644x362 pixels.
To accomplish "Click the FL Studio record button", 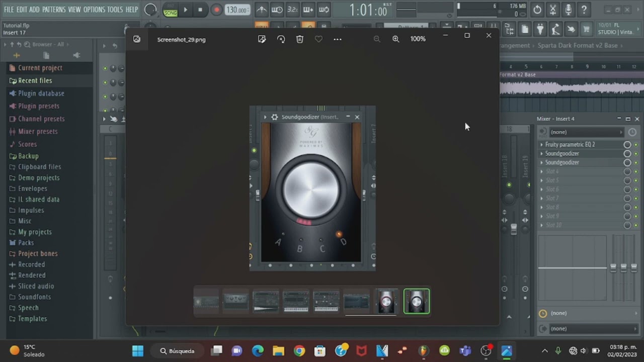I will tap(216, 10).
